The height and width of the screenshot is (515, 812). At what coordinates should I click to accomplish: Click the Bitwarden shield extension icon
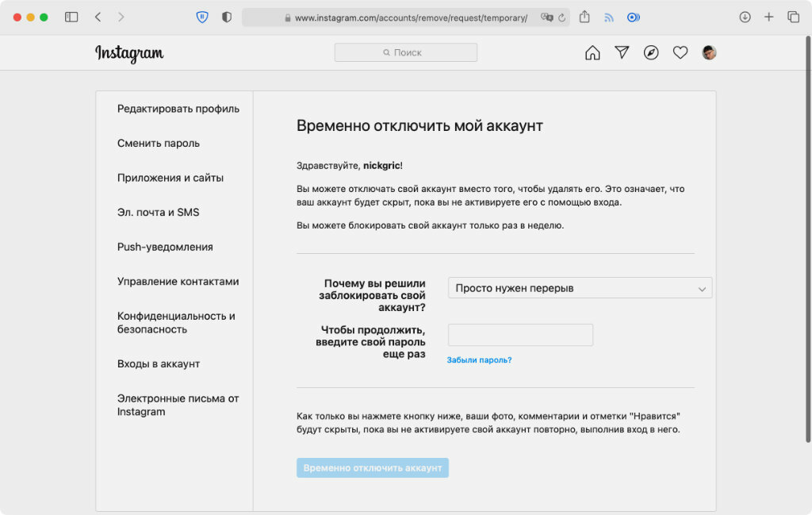pyautogui.click(x=202, y=17)
